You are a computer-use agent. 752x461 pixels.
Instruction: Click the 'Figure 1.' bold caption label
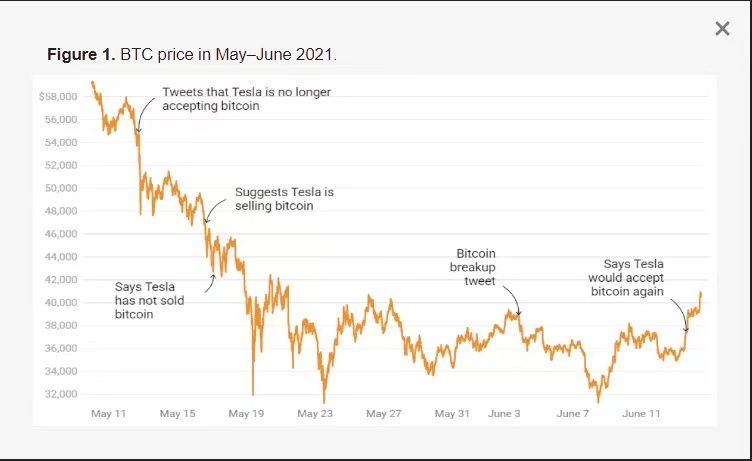pos(81,54)
